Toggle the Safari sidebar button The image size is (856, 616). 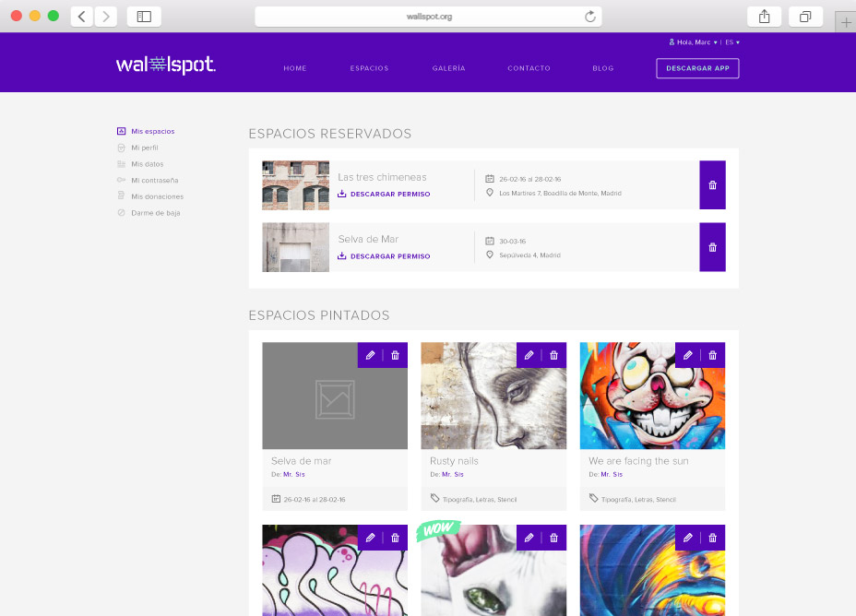click(144, 17)
